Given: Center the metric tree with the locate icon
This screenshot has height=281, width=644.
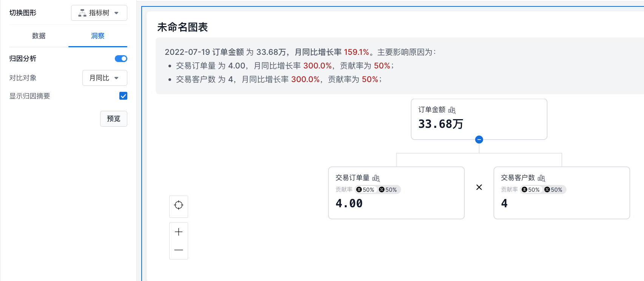Looking at the screenshot, I should (179, 205).
